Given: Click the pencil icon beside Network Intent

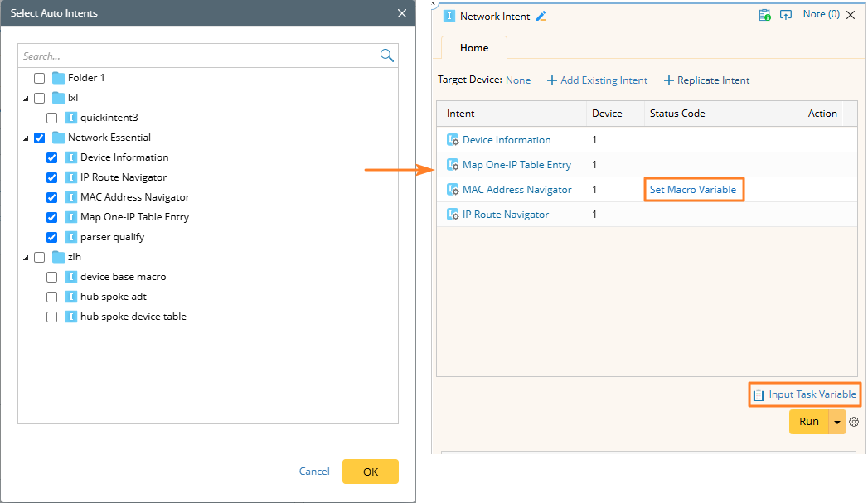Looking at the screenshot, I should point(541,16).
